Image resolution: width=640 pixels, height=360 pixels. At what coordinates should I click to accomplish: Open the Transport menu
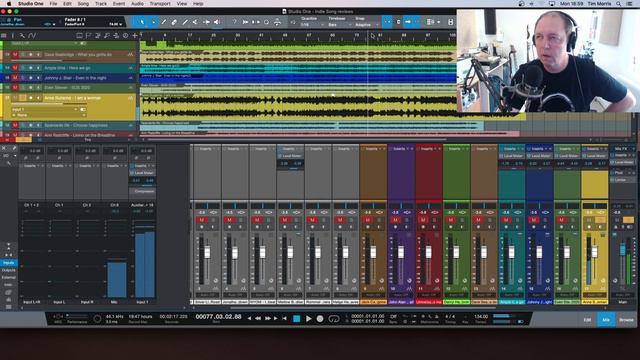pyautogui.click(x=160, y=4)
